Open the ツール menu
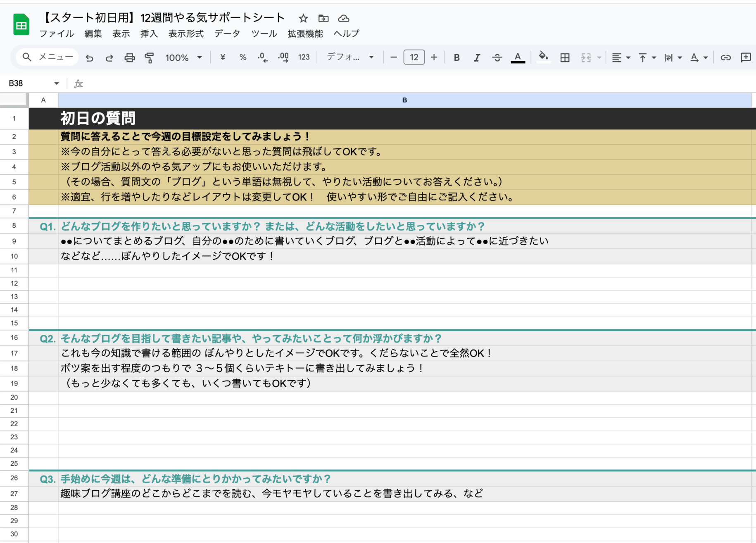Image resolution: width=756 pixels, height=543 pixels. (x=264, y=33)
